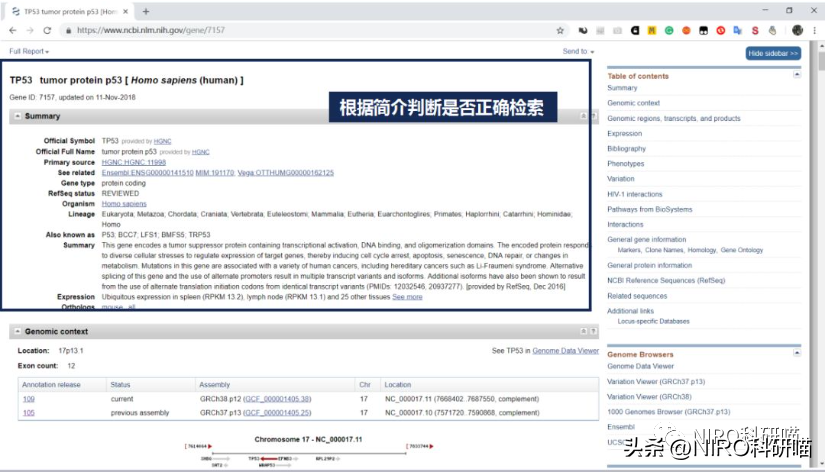The image size is (826, 472).
Task: Reload the page with the refresh icon
Action: (47, 30)
